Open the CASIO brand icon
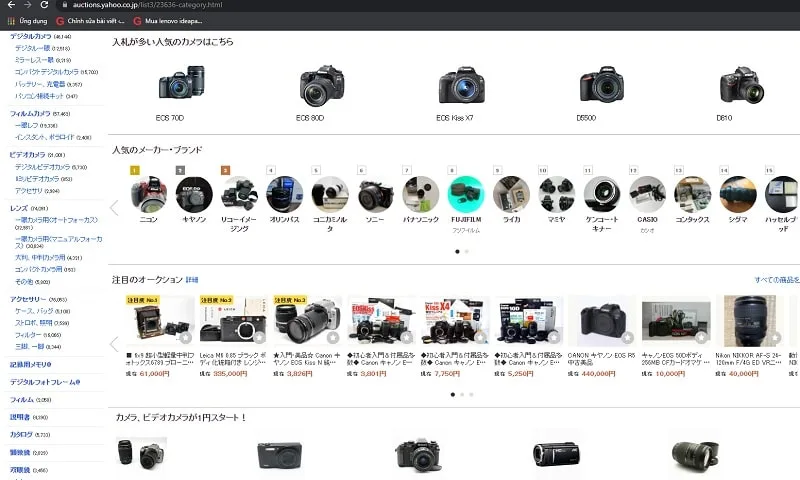This screenshot has width=800, height=480. click(x=647, y=194)
